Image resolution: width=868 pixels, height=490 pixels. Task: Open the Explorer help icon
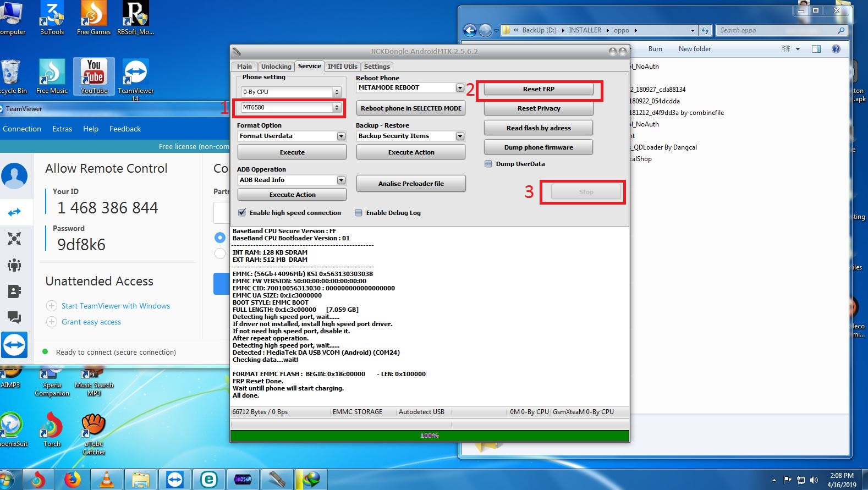click(836, 49)
